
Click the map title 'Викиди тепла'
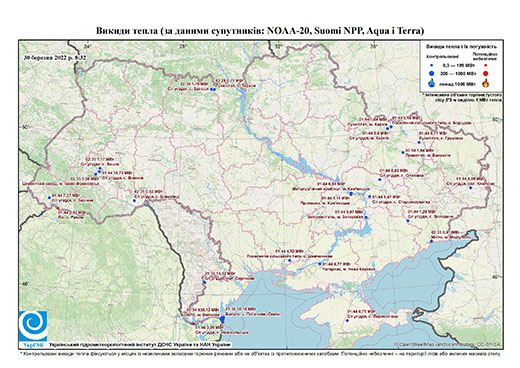127,31
